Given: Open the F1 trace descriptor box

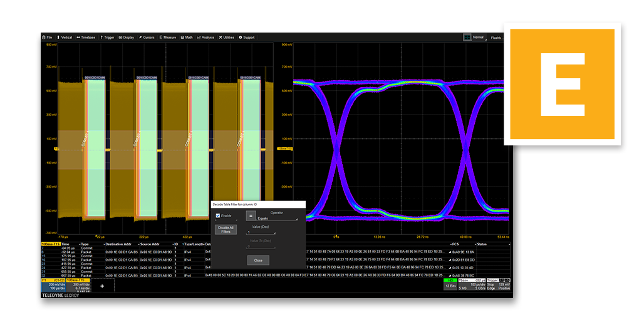Looking at the screenshot, I should click(x=52, y=285).
